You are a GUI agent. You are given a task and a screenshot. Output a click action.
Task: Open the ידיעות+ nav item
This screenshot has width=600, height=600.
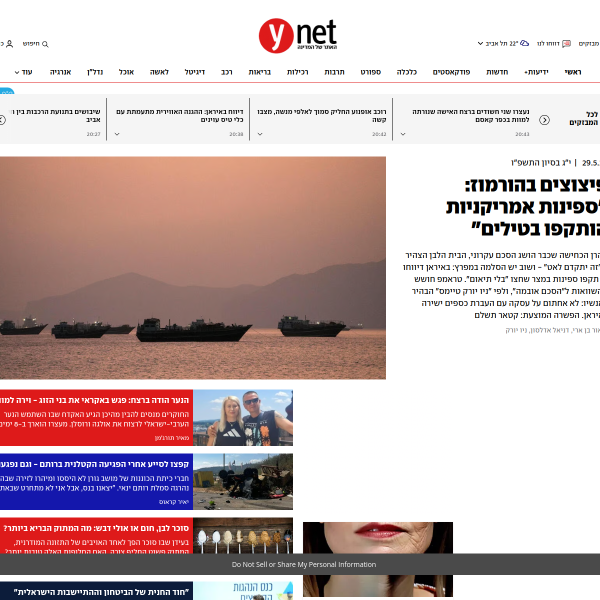pyautogui.click(x=536, y=72)
